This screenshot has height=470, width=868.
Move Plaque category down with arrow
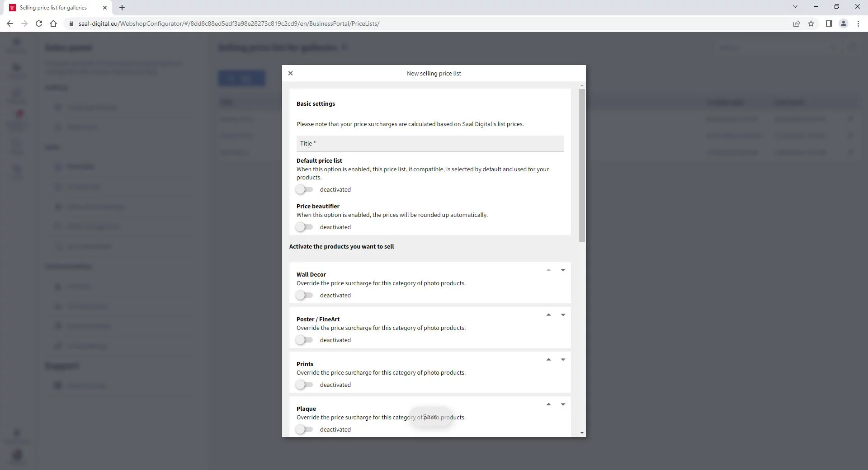(563, 404)
